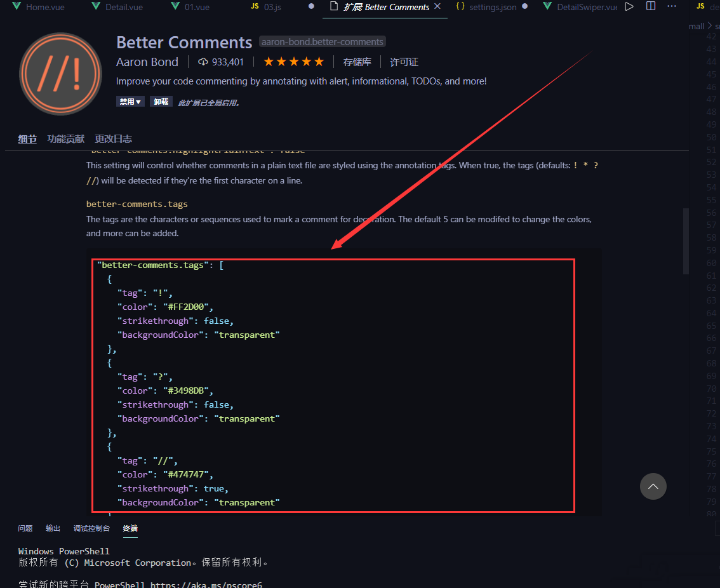Viewport: 720px width, 588px height.
Task: Open the 存储库 repository link
Action: (357, 62)
